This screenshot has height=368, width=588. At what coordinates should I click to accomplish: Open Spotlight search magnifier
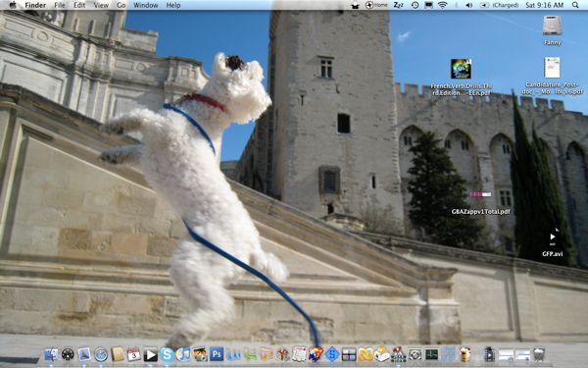pyautogui.click(x=575, y=5)
